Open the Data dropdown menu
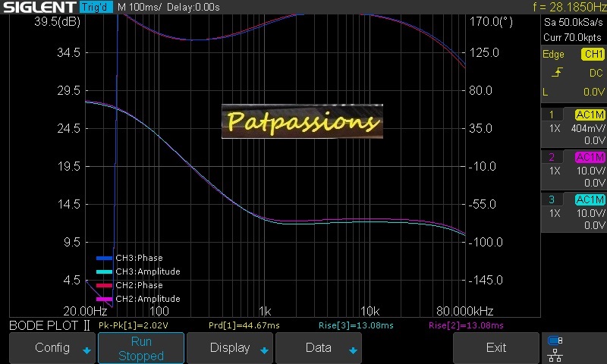Screen dimensions: 607x364 (319, 348)
